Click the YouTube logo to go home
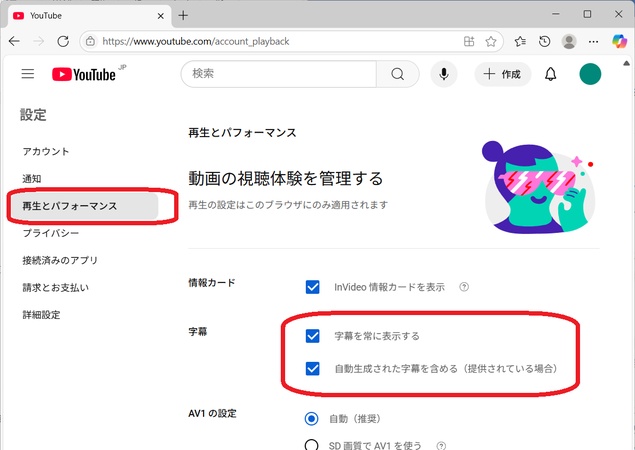Viewport: 635px width, 450px height. pos(84,74)
